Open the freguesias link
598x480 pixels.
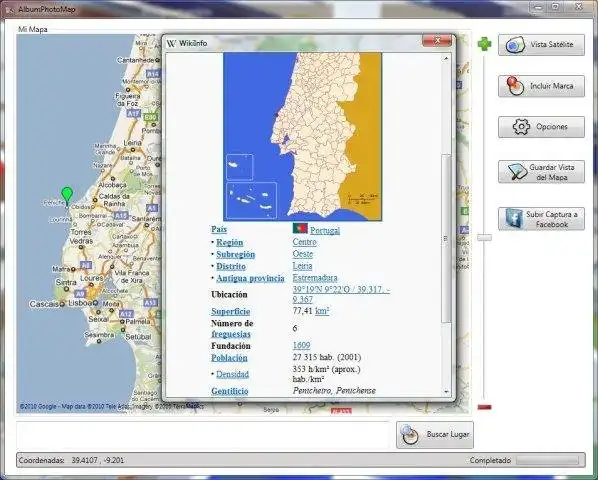pyautogui.click(x=231, y=334)
